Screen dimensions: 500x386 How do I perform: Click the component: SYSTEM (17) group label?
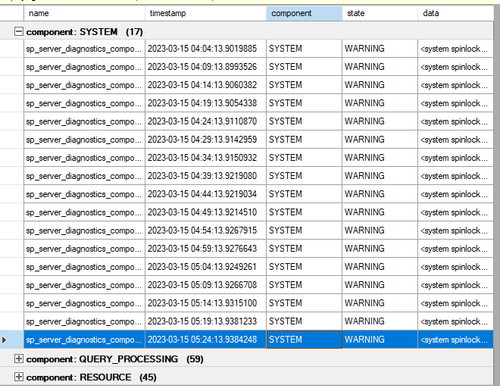pos(85,32)
